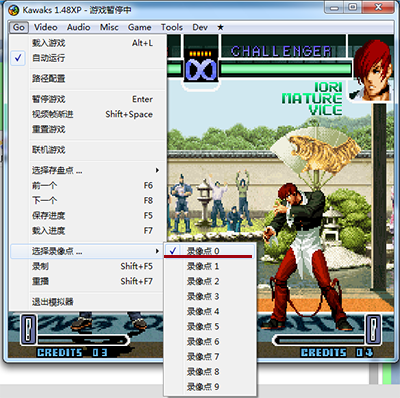Open the Tools menu
Viewport: 400px width, 398px height.
click(172, 27)
